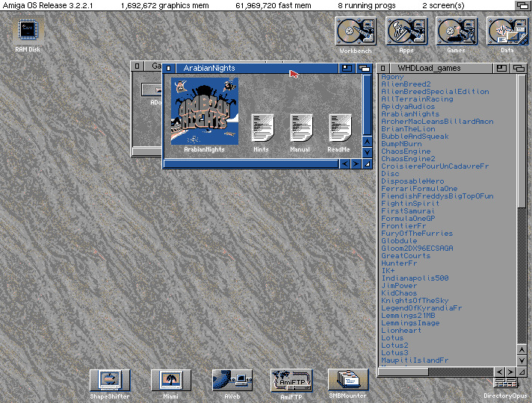Select MaupitiIslandFr entry
This screenshot has height=403, width=532.
415,360
